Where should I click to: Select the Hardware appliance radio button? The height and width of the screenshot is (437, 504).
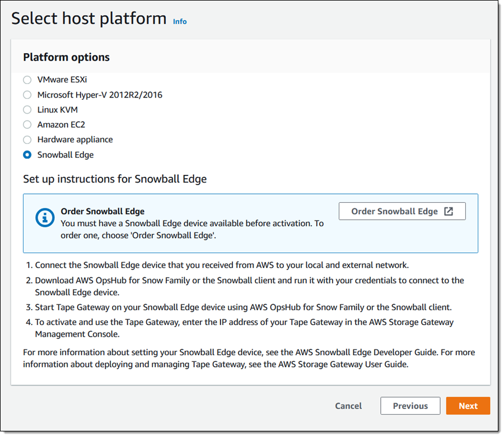coord(27,140)
